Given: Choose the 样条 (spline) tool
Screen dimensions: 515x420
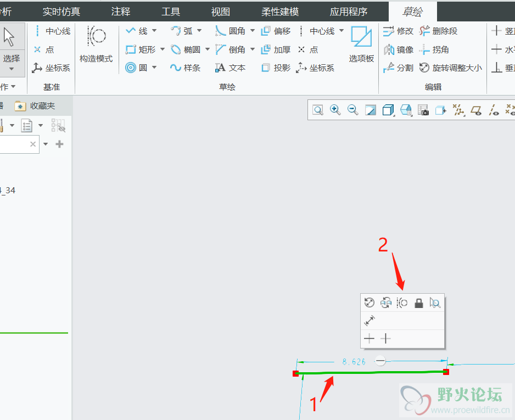Looking at the screenshot, I should (186, 68).
